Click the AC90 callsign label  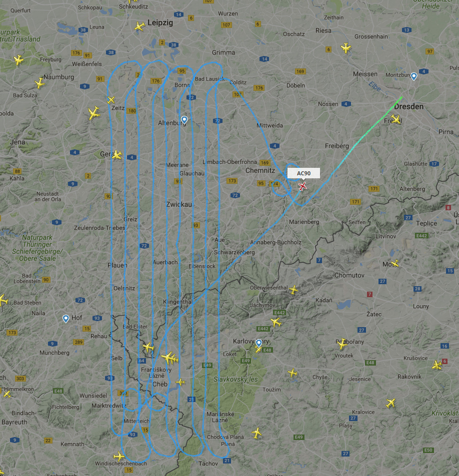coord(303,173)
